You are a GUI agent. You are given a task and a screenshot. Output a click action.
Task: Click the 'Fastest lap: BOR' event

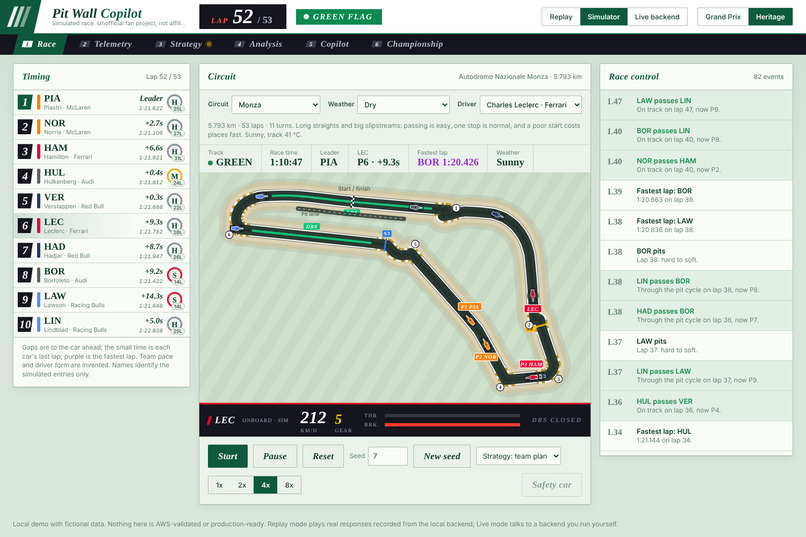pyautogui.click(x=696, y=195)
